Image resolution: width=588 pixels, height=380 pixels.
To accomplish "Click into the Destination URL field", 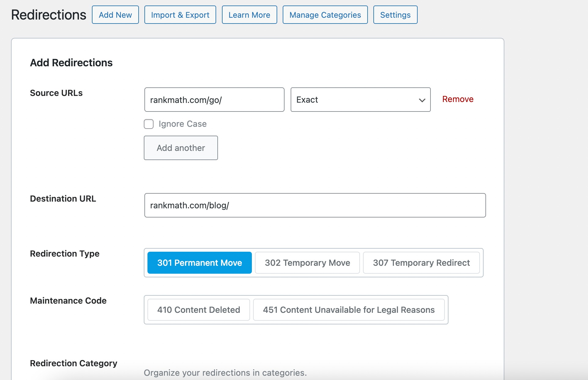I will pyautogui.click(x=315, y=205).
